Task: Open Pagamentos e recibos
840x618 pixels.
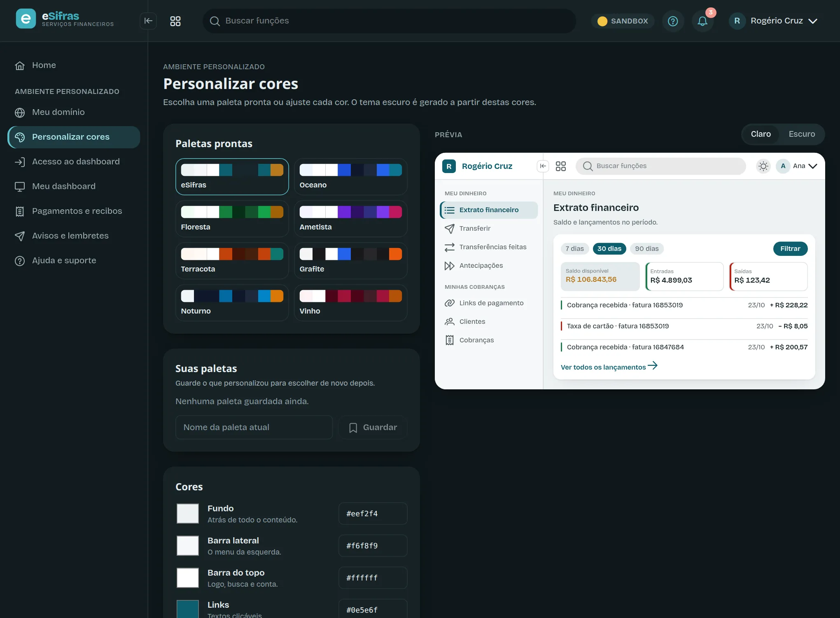Action: (x=74, y=211)
